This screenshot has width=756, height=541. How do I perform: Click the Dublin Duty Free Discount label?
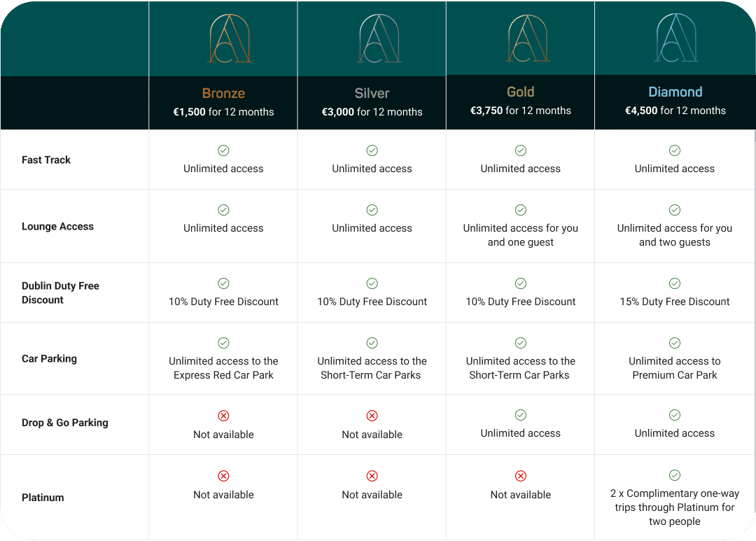click(60, 293)
